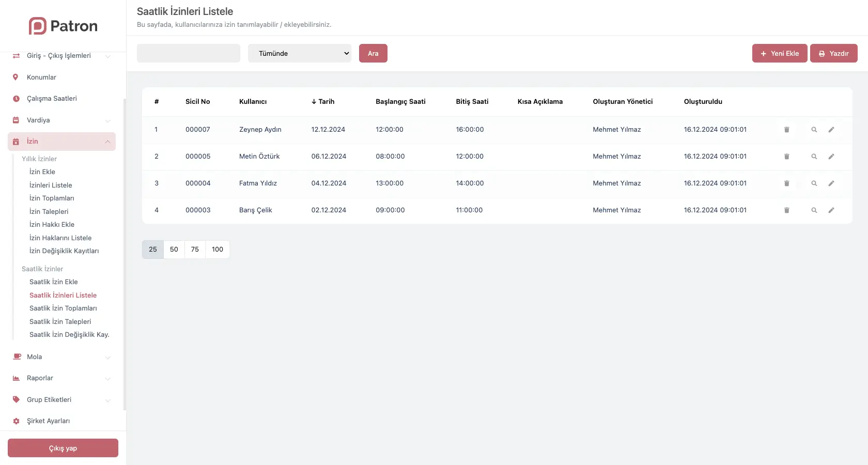Click the Patron logo
This screenshot has height=465, width=868.
pos(63,26)
